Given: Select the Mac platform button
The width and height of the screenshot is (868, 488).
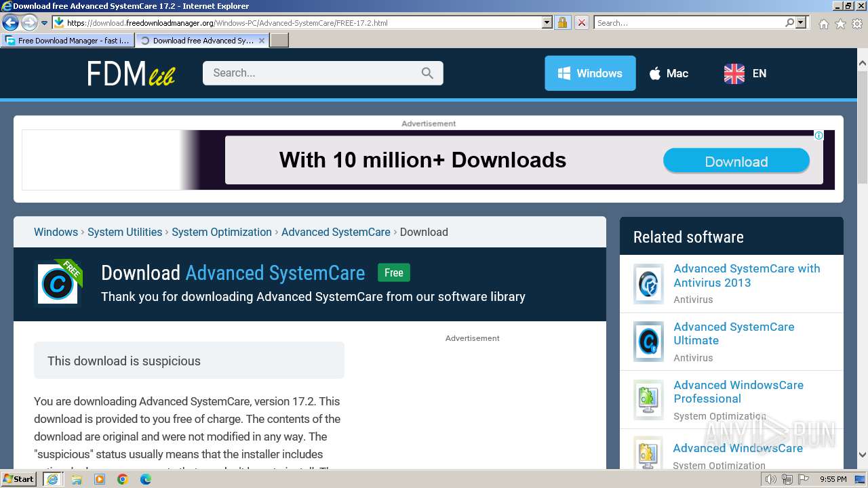Looking at the screenshot, I should tap(669, 73).
